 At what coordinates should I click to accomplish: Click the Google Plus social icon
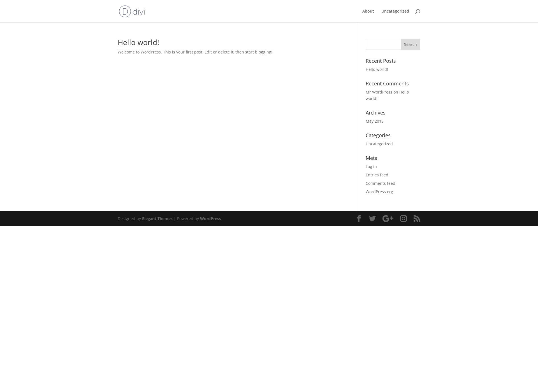[x=388, y=218]
